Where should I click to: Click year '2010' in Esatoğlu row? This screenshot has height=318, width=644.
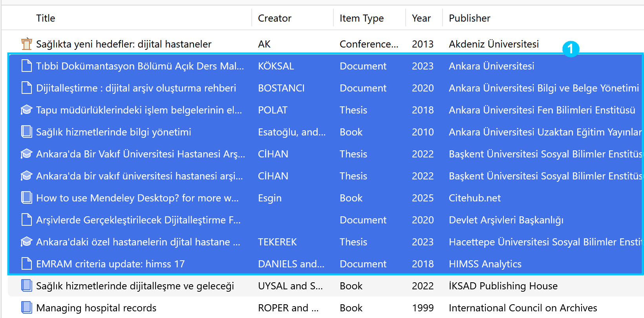(423, 132)
